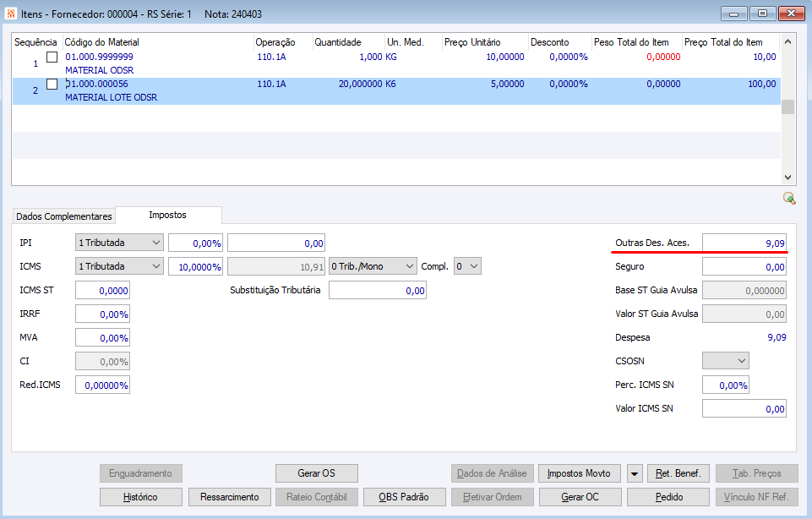The image size is (812, 519).
Task: Click the Impostos Movto button
Action: 579,473
